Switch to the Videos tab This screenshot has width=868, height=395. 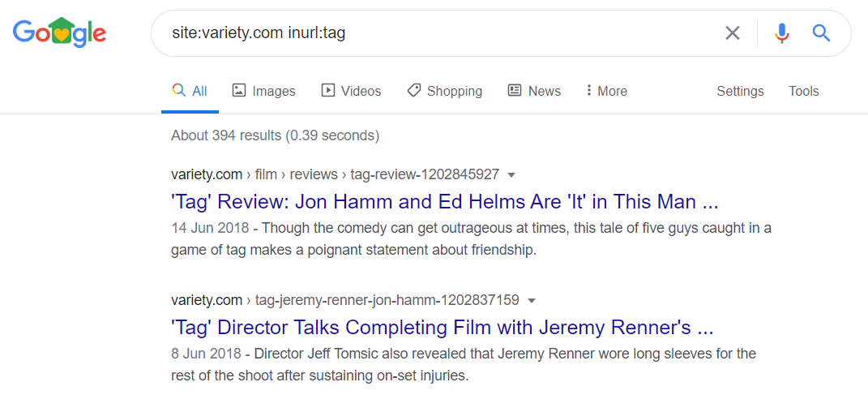351,91
